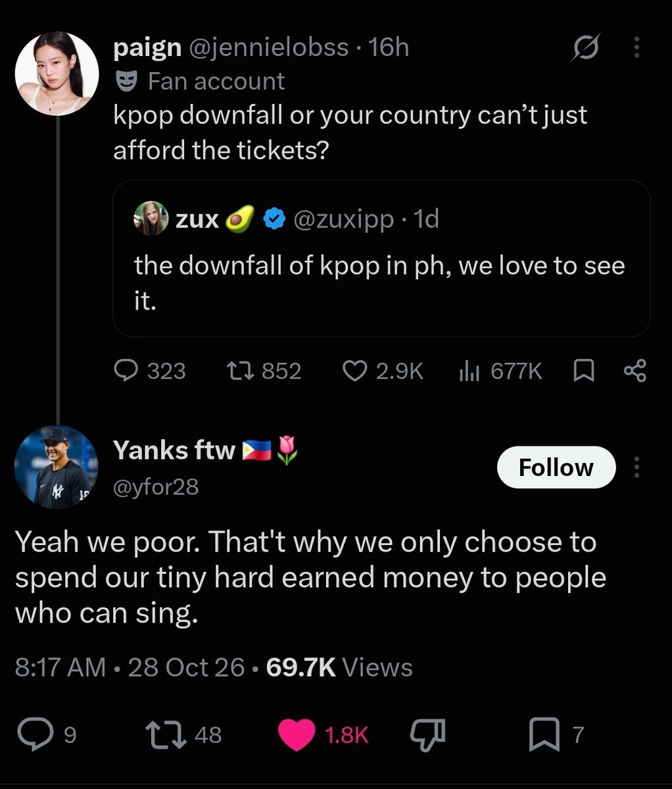View analytics showing 677K views
672x789 pixels.
(x=500, y=371)
